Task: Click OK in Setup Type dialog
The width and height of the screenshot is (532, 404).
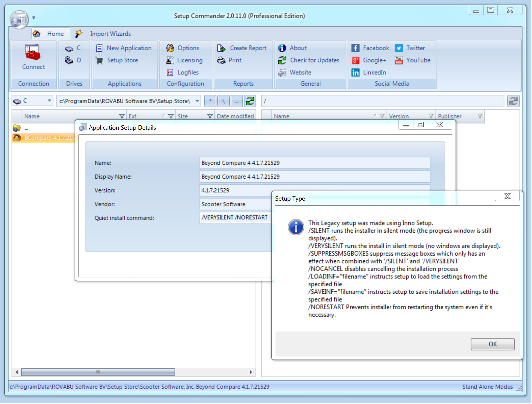Action: pos(493,344)
